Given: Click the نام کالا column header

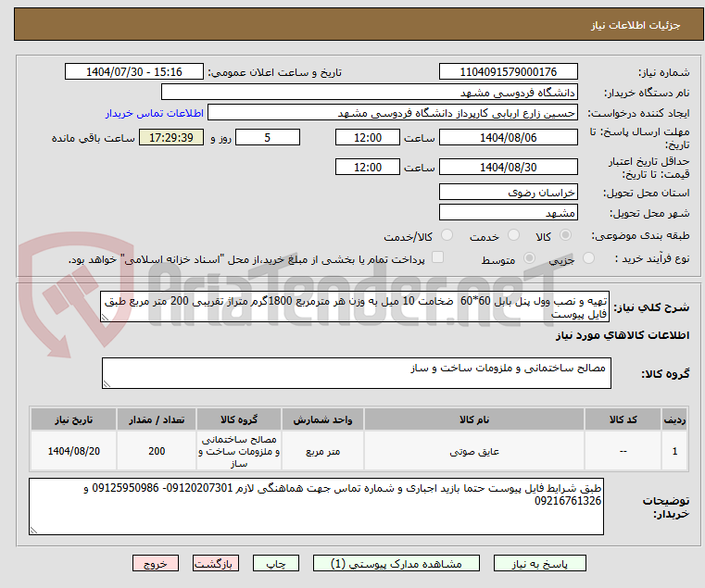Looking at the screenshot, I should click(x=474, y=419).
